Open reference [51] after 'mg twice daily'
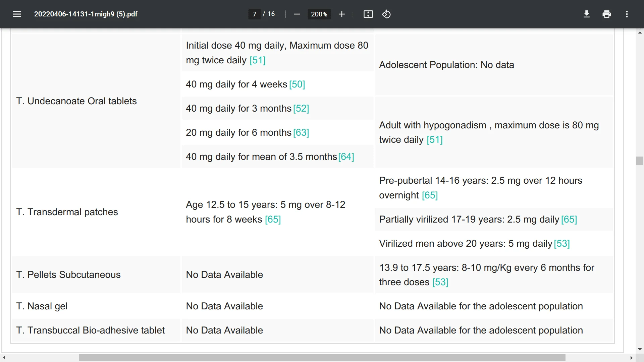644x362 pixels. 257,60
